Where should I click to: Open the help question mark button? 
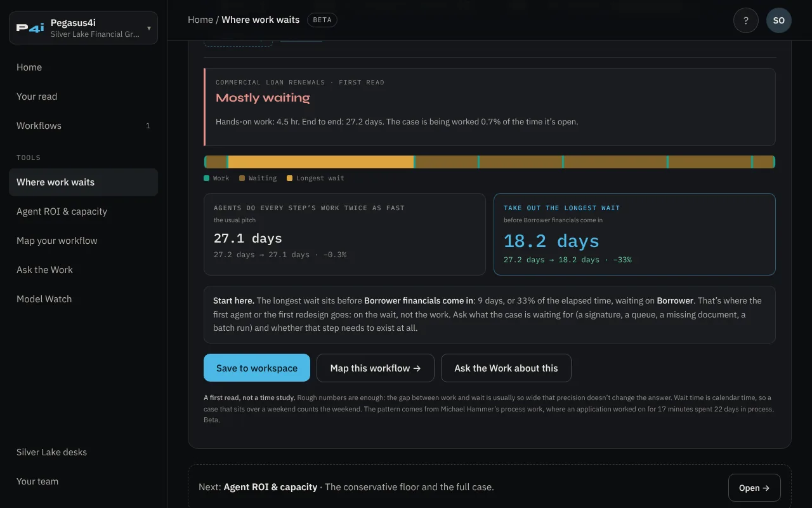pos(746,20)
